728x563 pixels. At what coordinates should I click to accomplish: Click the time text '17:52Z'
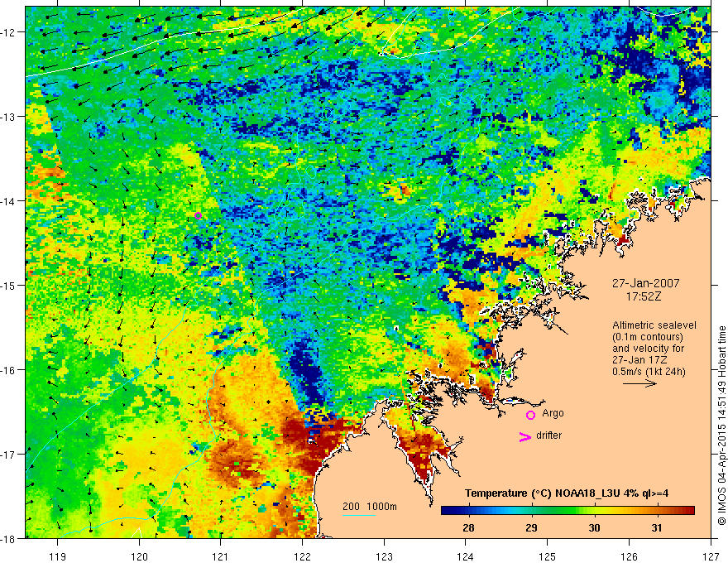644,296
